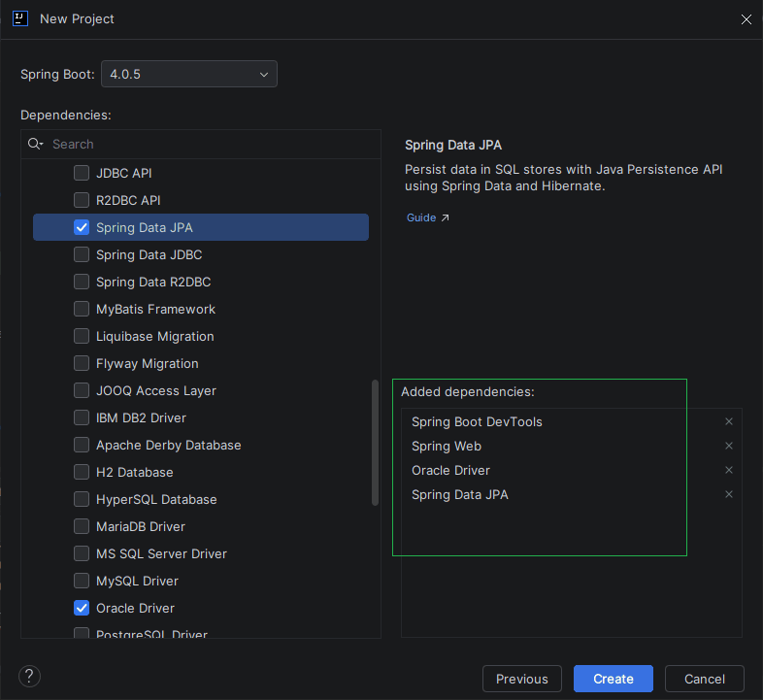Tick the MySQL Driver checkbox

point(82,581)
